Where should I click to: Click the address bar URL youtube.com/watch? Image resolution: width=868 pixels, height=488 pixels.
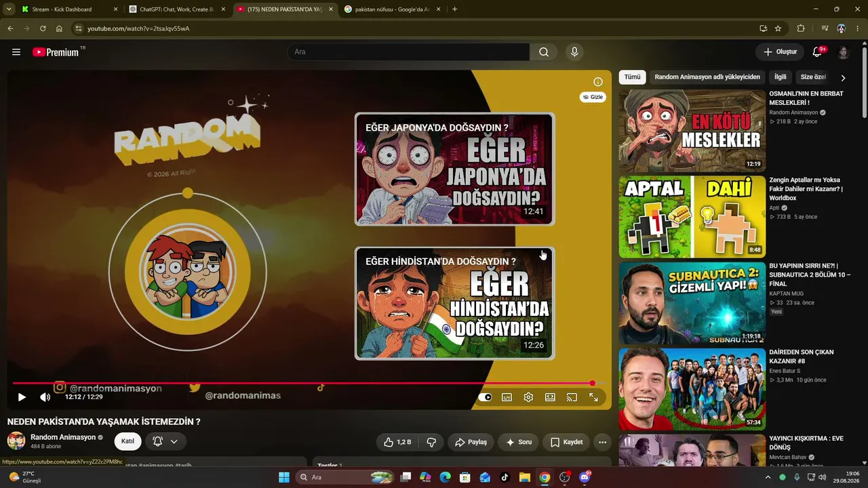pos(138,28)
